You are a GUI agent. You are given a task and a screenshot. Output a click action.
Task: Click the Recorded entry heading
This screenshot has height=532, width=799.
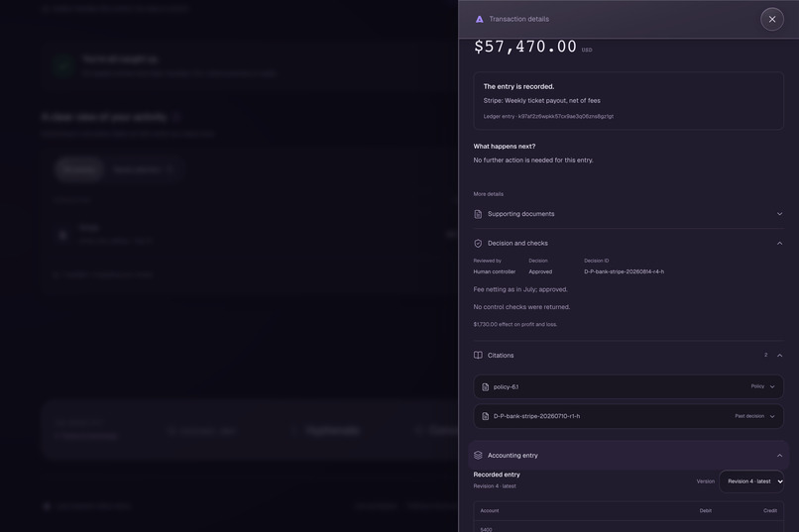(497, 475)
